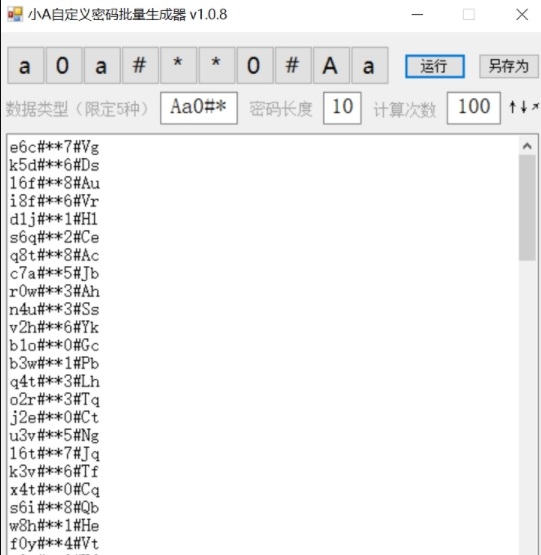Select password line q4t#**3#Lh

54,382
